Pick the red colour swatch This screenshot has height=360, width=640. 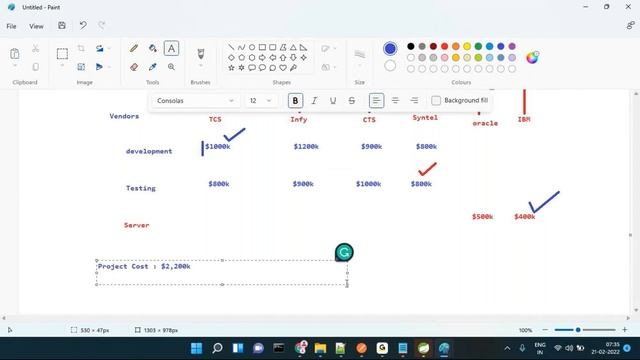click(444, 46)
